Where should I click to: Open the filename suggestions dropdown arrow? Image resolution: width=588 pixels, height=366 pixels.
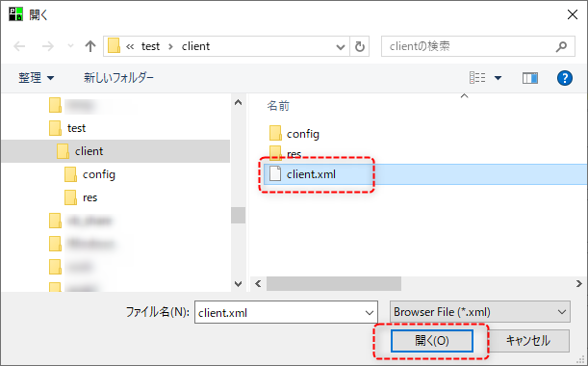tap(369, 312)
